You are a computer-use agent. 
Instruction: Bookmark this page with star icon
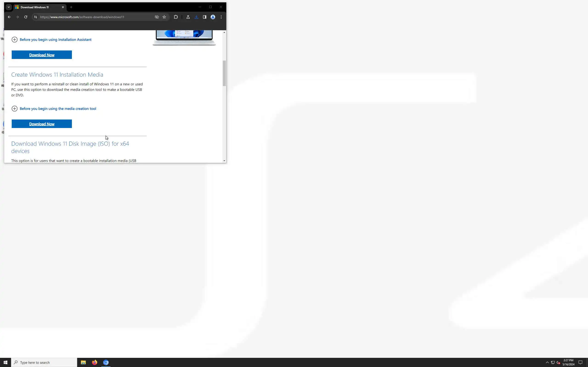point(164,17)
